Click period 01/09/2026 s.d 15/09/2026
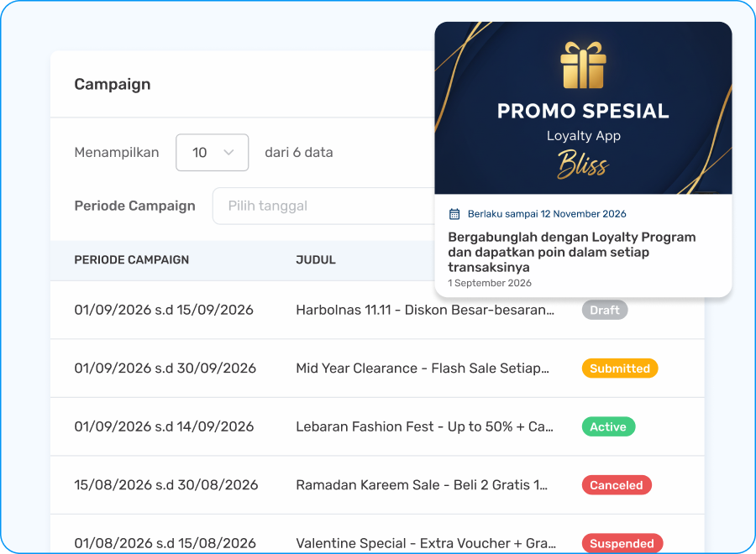756x554 pixels. pyautogui.click(x=164, y=310)
